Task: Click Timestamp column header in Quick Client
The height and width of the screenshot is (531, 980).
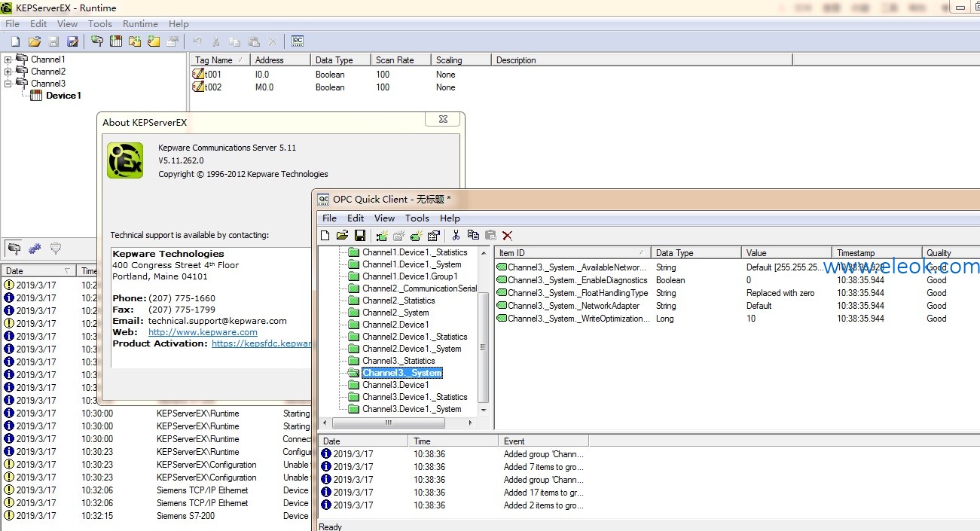Action: [876, 253]
